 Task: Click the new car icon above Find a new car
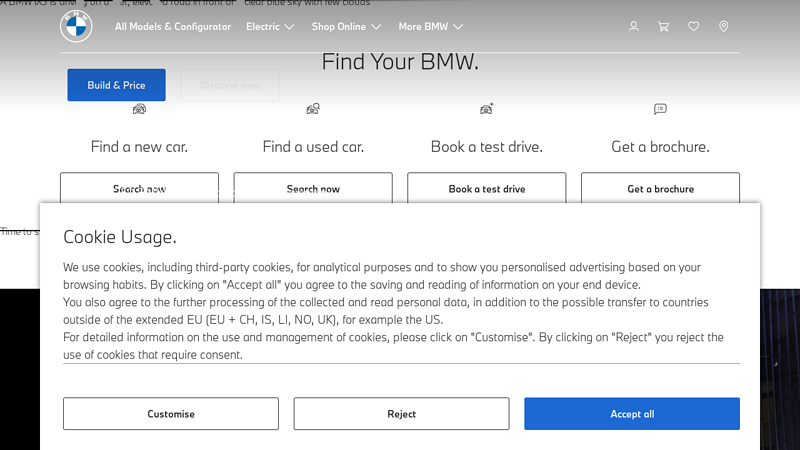(139, 109)
